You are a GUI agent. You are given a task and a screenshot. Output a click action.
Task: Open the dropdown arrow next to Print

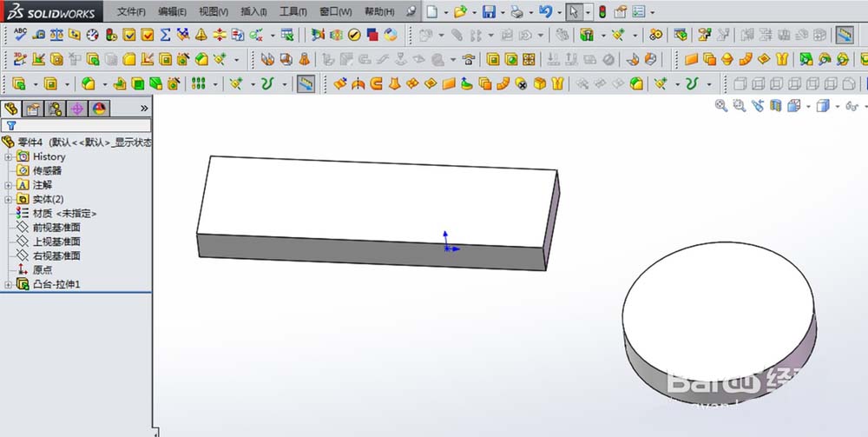(x=531, y=11)
